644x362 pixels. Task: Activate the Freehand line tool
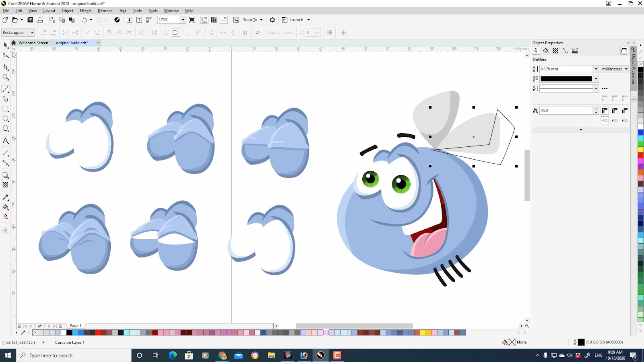coord(6,89)
